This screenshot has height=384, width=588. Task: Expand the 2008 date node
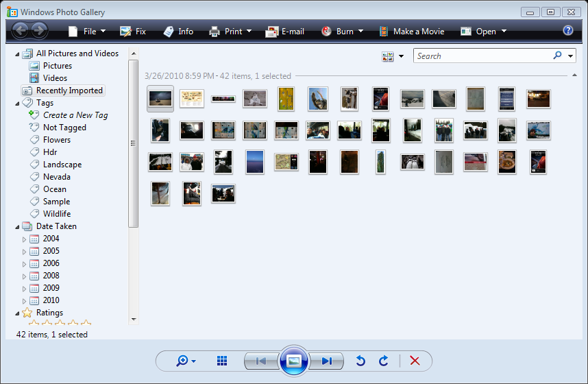click(25, 276)
